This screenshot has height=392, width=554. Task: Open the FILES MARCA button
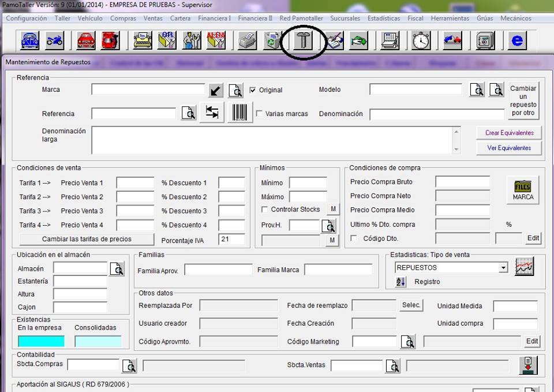click(523, 190)
